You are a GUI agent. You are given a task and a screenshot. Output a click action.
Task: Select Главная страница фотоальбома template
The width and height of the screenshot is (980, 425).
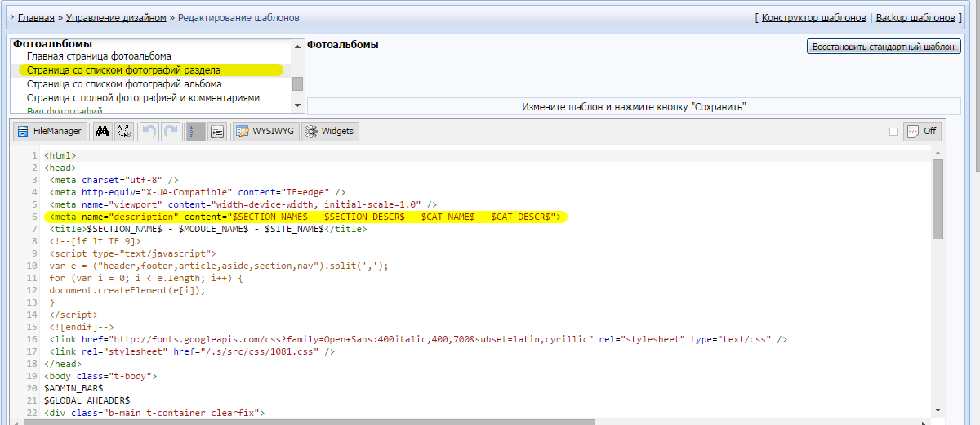point(99,56)
